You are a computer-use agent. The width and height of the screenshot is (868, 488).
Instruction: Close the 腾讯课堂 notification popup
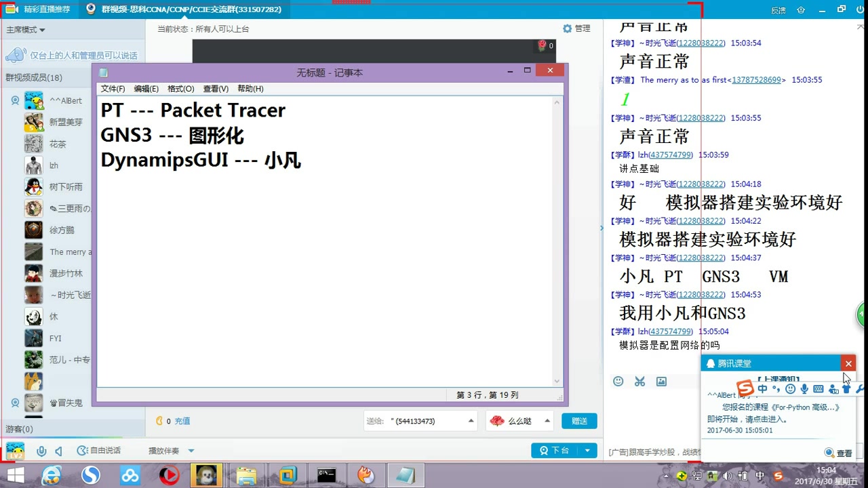848,363
